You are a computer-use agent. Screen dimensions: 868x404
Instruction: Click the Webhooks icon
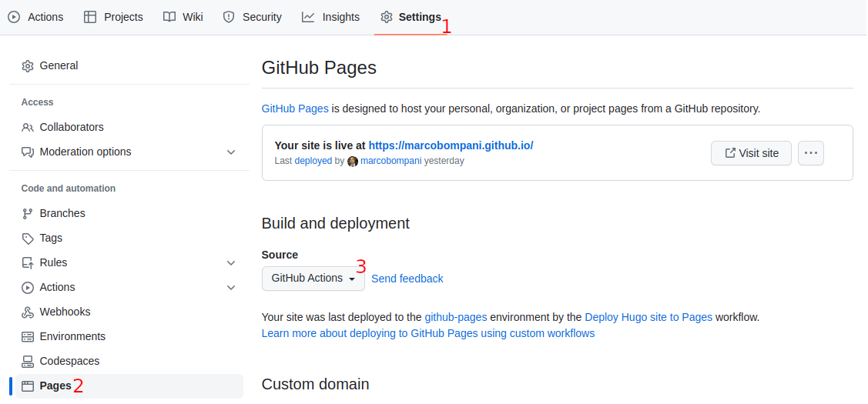coord(28,312)
